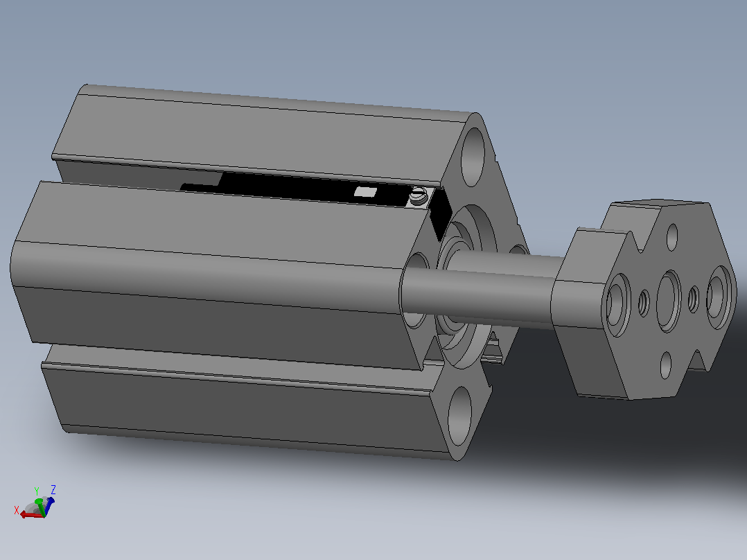Select the large center hole of hexagonal plate
747x560 pixels.
[669, 301]
